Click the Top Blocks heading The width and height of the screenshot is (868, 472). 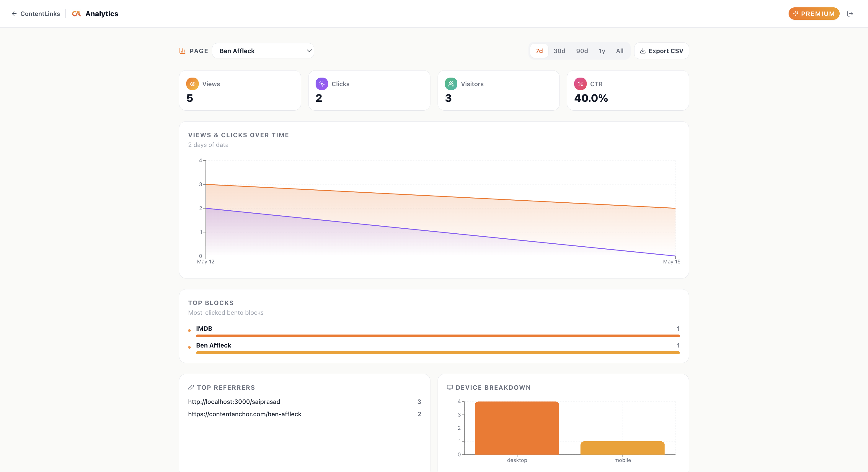click(x=211, y=303)
